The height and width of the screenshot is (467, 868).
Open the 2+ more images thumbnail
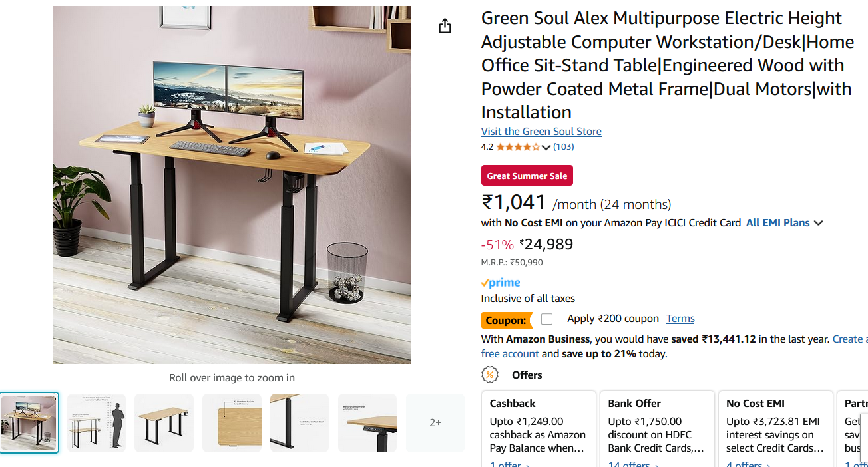435,423
